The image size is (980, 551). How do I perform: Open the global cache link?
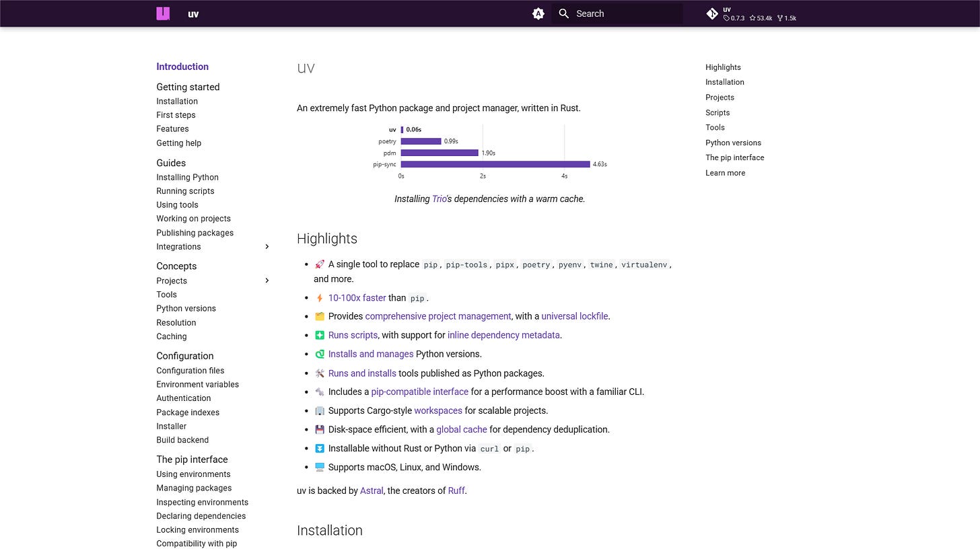point(462,429)
